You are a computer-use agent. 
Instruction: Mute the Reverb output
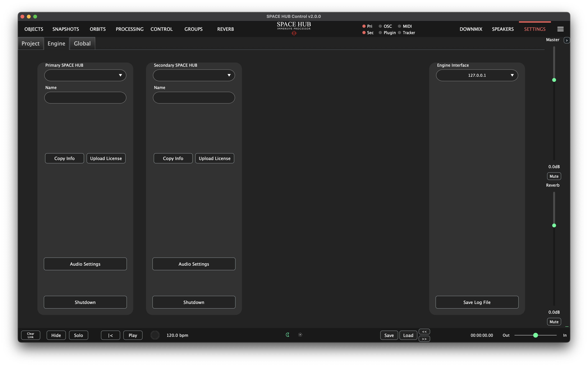tap(554, 322)
